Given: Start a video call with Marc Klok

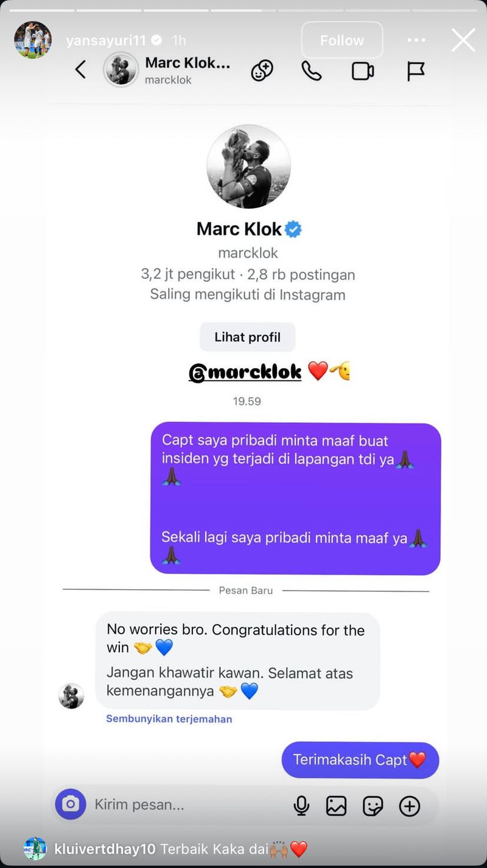Looking at the screenshot, I should [362, 71].
